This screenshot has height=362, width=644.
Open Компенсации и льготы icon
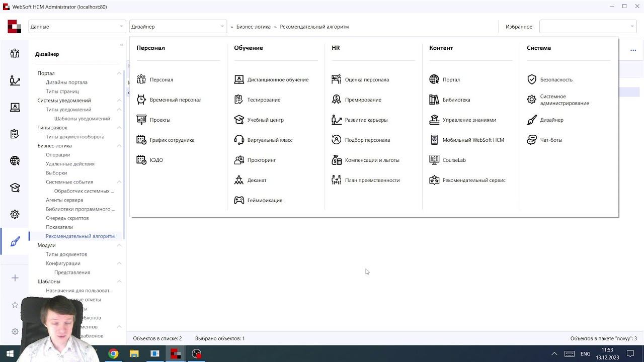coord(337,160)
